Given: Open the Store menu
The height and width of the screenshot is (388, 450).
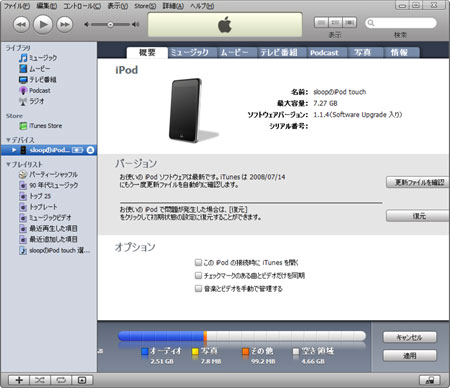Looking at the screenshot, I should 145,6.
